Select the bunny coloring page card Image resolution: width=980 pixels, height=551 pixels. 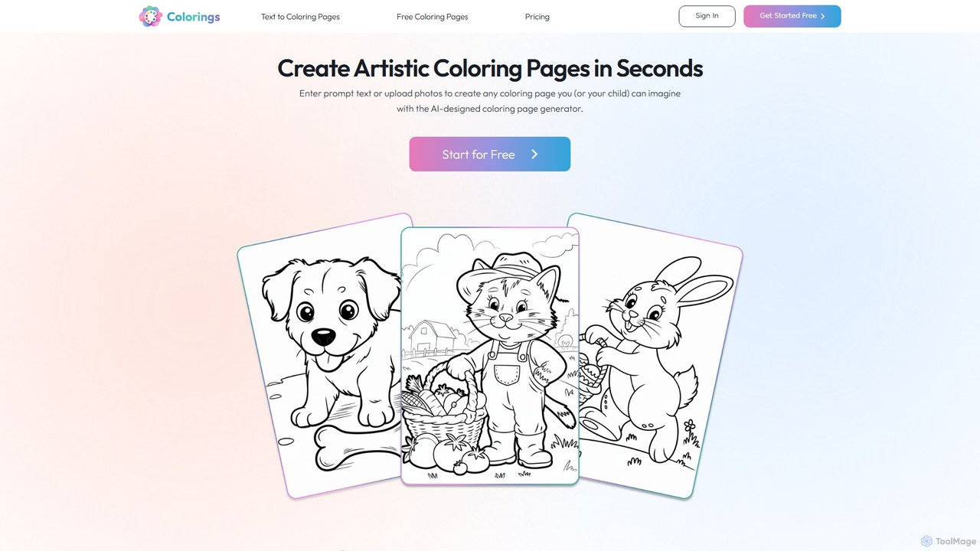pos(658,356)
